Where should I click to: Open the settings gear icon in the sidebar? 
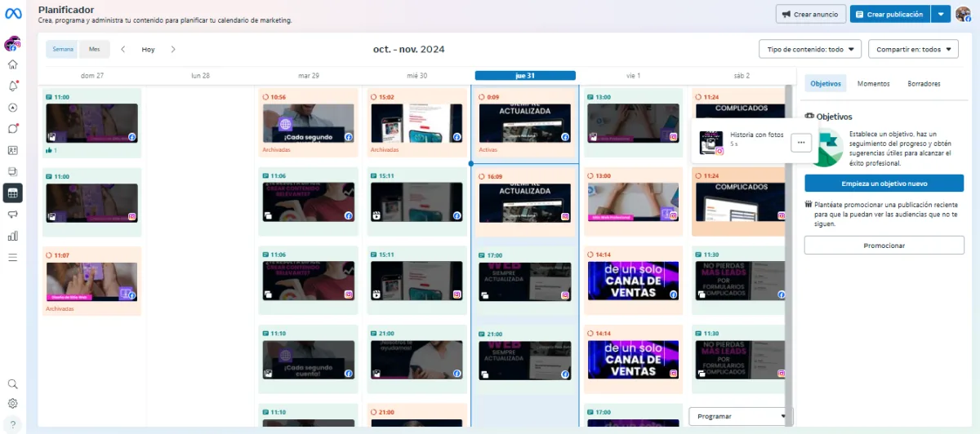point(12,403)
